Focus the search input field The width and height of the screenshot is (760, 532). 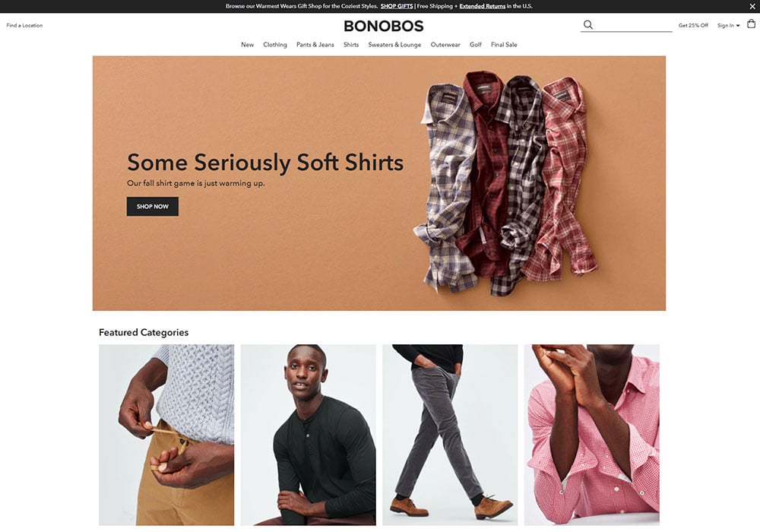pyautogui.click(x=632, y=25)
